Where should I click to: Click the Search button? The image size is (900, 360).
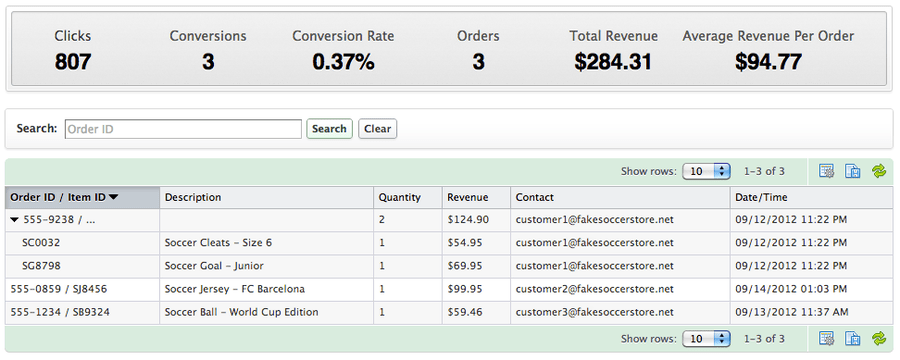329,129
